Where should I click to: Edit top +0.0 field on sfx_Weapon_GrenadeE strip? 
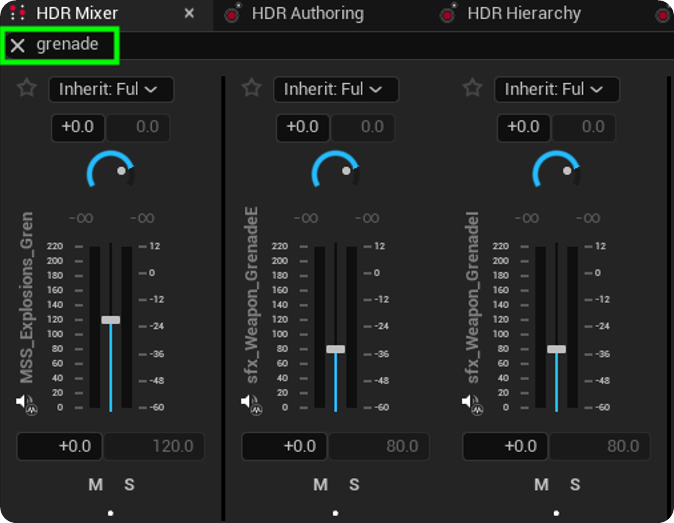[x=303, y=127]
